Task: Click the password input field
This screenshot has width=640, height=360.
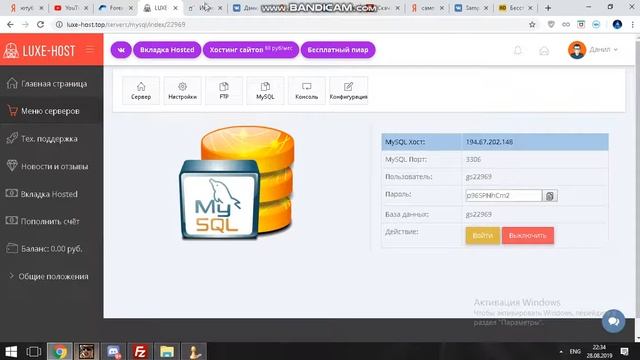Action: pyautogui.click(x=504, y=196)
